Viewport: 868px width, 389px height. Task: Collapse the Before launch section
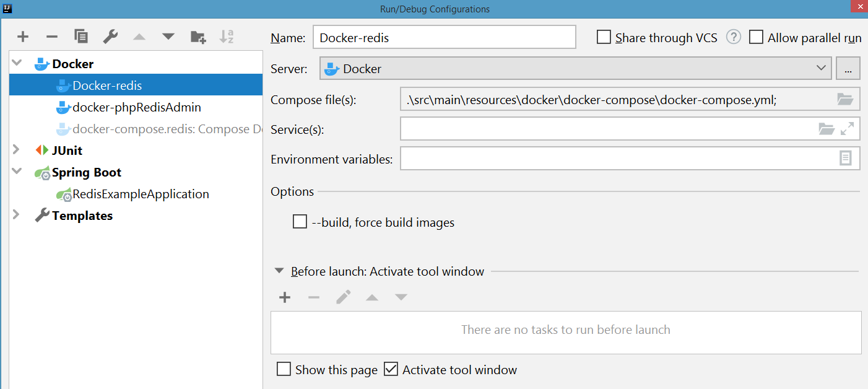point(279,271)
